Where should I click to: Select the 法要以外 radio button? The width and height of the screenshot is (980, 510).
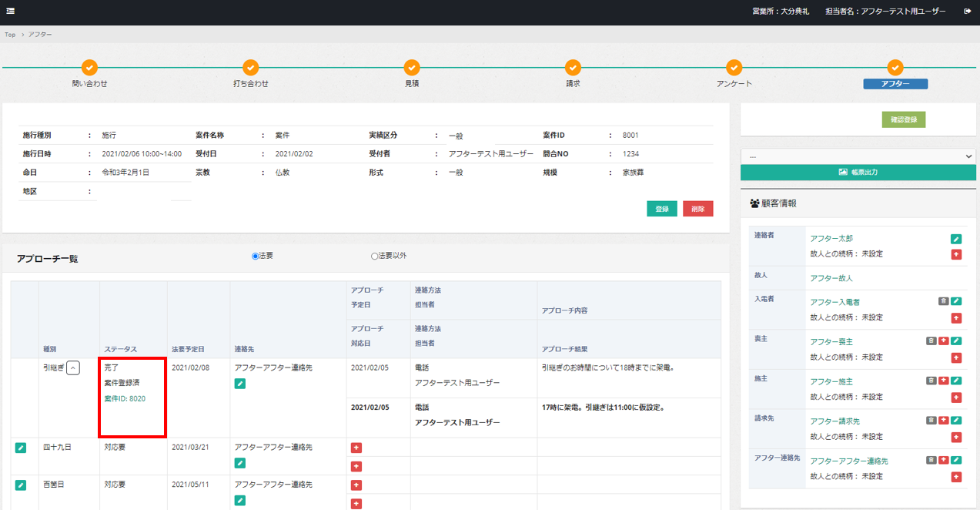(x=375, y=257)
